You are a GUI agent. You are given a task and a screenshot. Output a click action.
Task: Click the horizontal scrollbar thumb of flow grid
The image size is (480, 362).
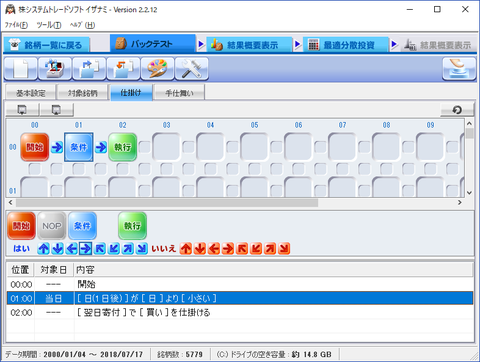[167, 202]
